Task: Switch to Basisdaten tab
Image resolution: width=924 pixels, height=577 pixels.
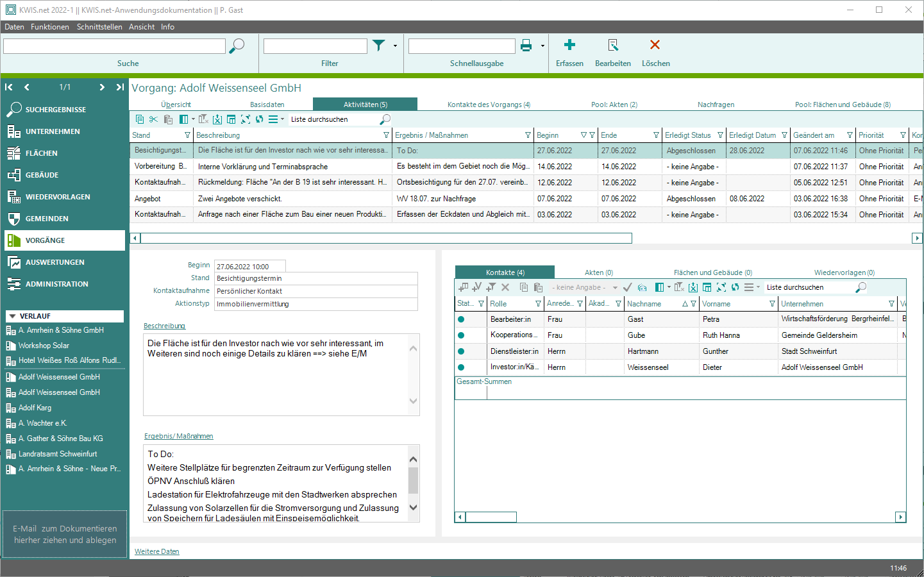Action: click(267, 105)
